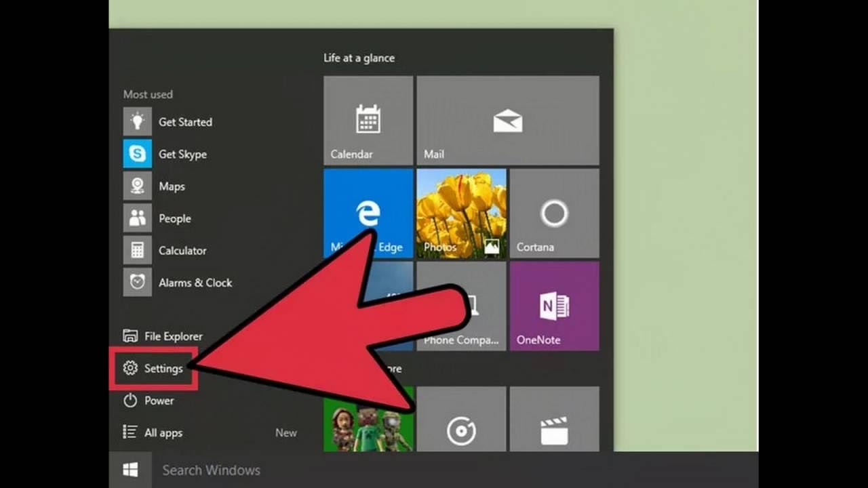
Task: Open the Photos tile with tulips
Action: [x=461, y=213]
